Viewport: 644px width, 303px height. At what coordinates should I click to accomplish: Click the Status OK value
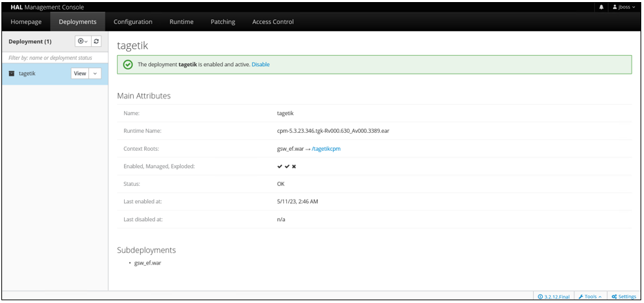[x=281, y=184]
